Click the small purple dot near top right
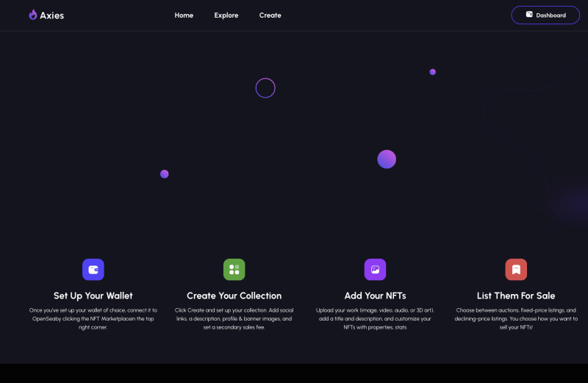The image size is (588, 383). [433, 72]
